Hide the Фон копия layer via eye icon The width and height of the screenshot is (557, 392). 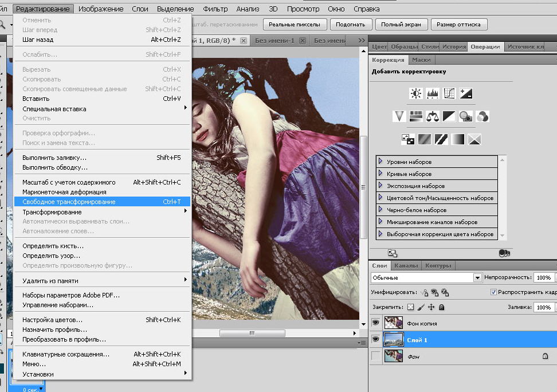[x=375, y=322]
